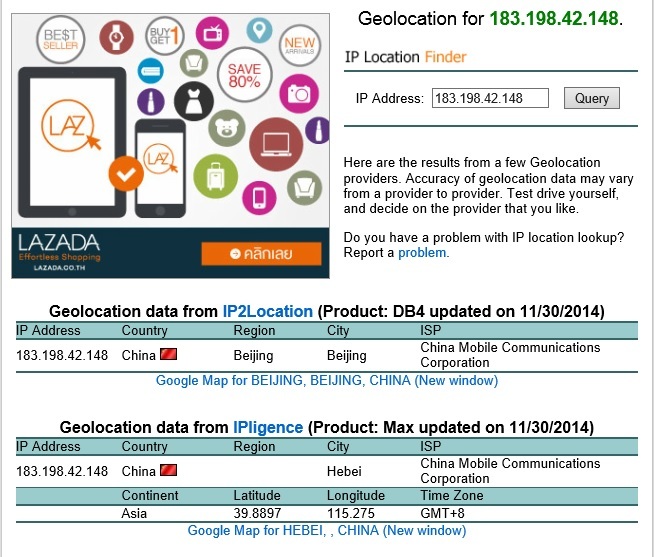Click the IP address cell in IPligence table
654x557 pixels.
pos(62,471)
